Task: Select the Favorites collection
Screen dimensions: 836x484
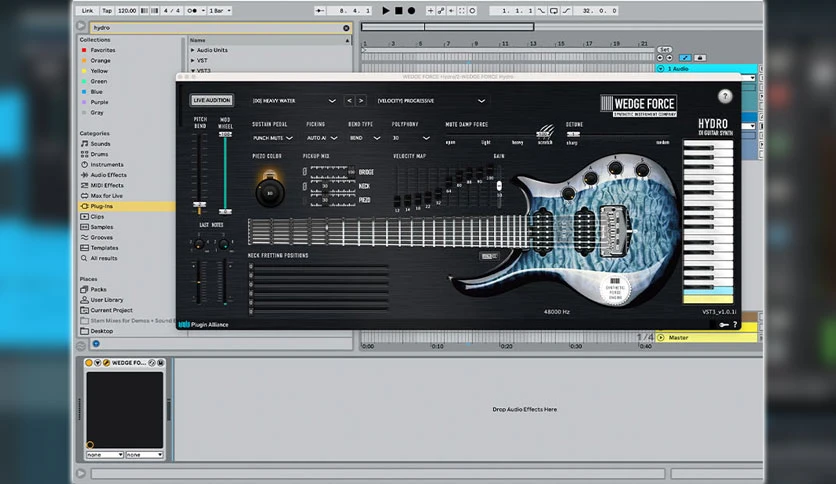Action: click(x=102, y=50)
